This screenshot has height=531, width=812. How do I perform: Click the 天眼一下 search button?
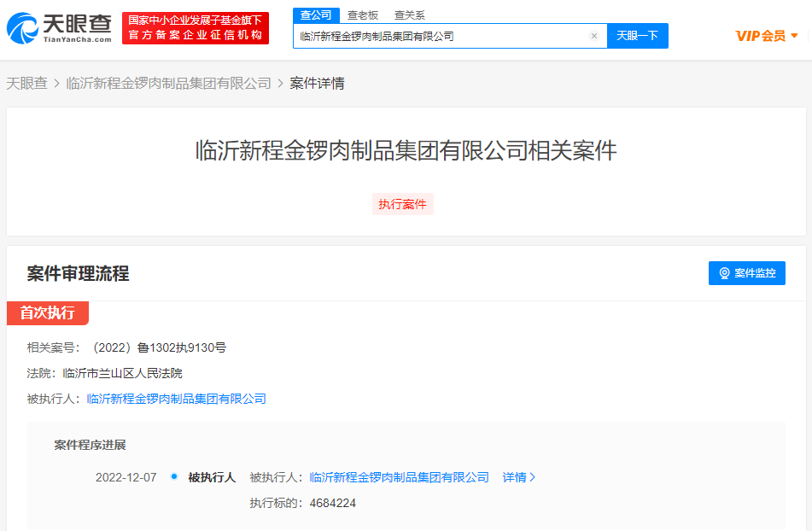(638, 36)
